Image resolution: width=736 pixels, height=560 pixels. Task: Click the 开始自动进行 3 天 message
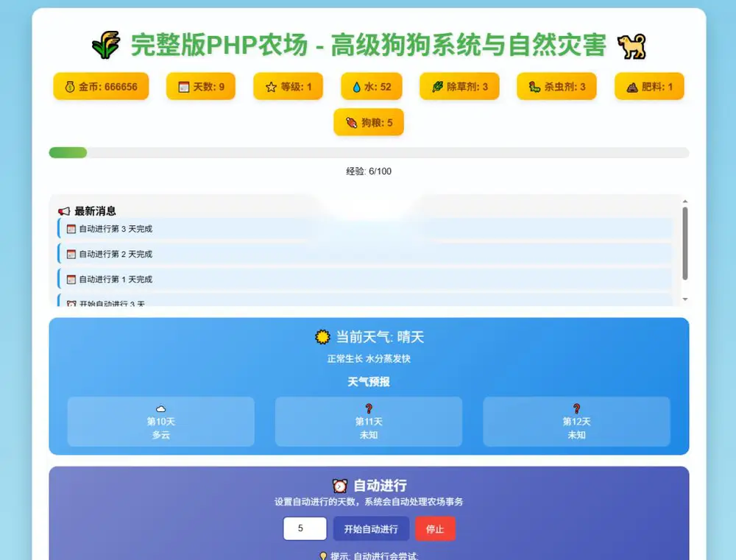[365, 300]
